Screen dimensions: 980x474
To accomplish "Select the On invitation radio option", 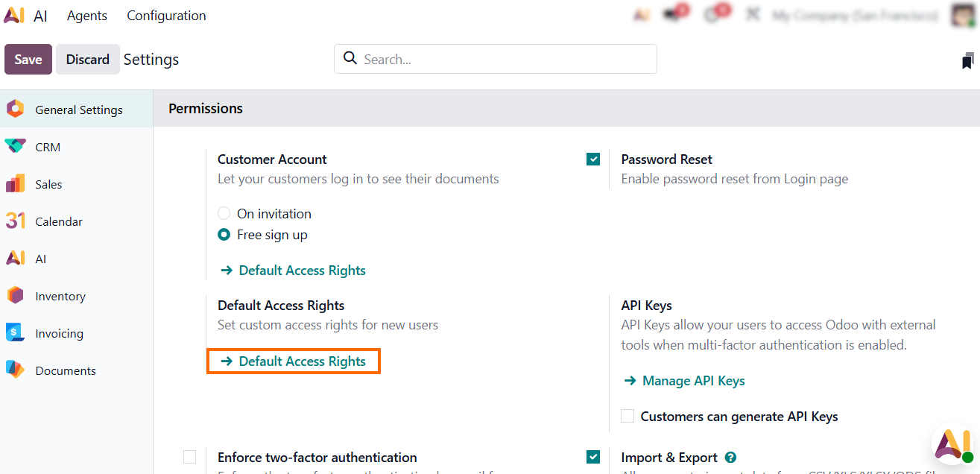I will [x=224, y=214].
